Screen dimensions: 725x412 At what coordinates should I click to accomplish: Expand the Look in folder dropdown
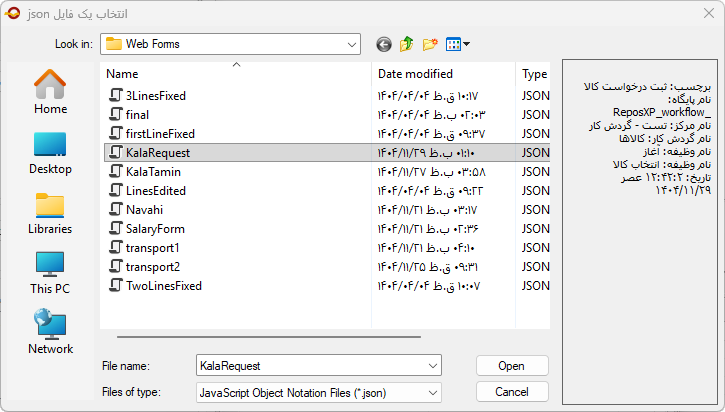[x=351, y=44]
